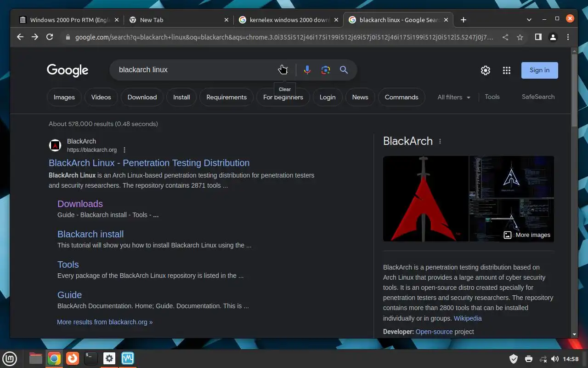This screenshot has width=588, height=368.
Task: Open the Blackarch install sitelink
Action: pyautogui.click(x=90, y=234)
